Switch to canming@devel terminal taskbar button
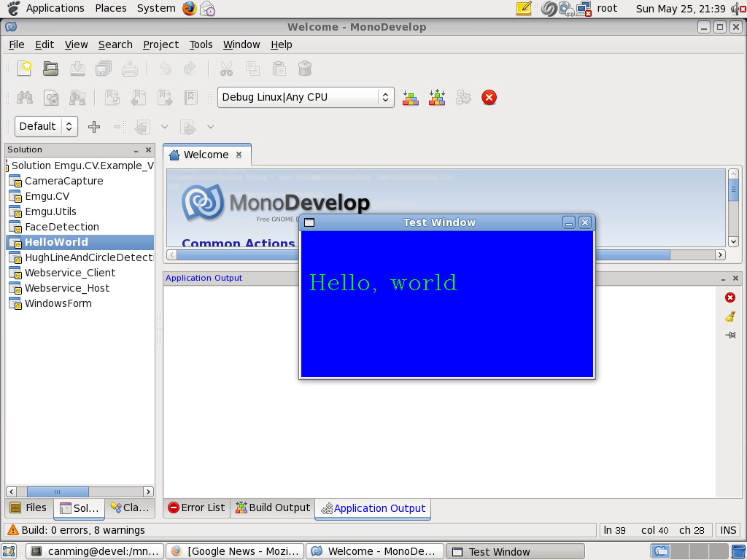The width and height of the screenshot is (747, 560). coord(94,551)
